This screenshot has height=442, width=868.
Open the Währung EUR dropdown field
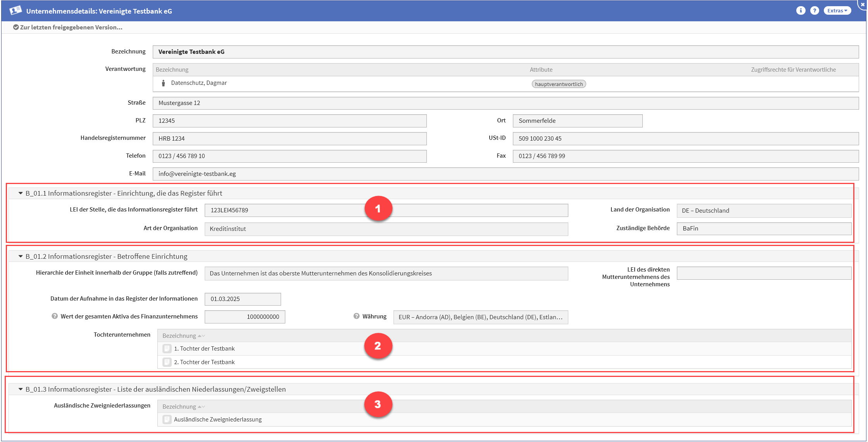pos(480,317)
